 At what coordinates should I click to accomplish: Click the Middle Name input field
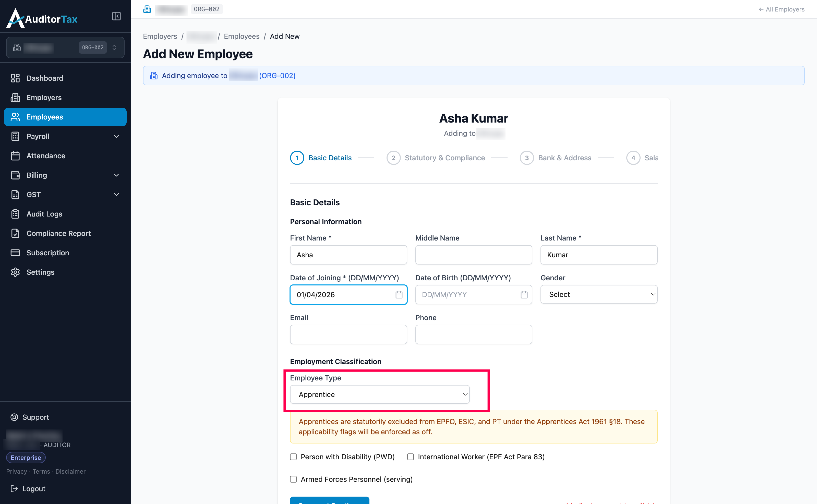[474, 255]
